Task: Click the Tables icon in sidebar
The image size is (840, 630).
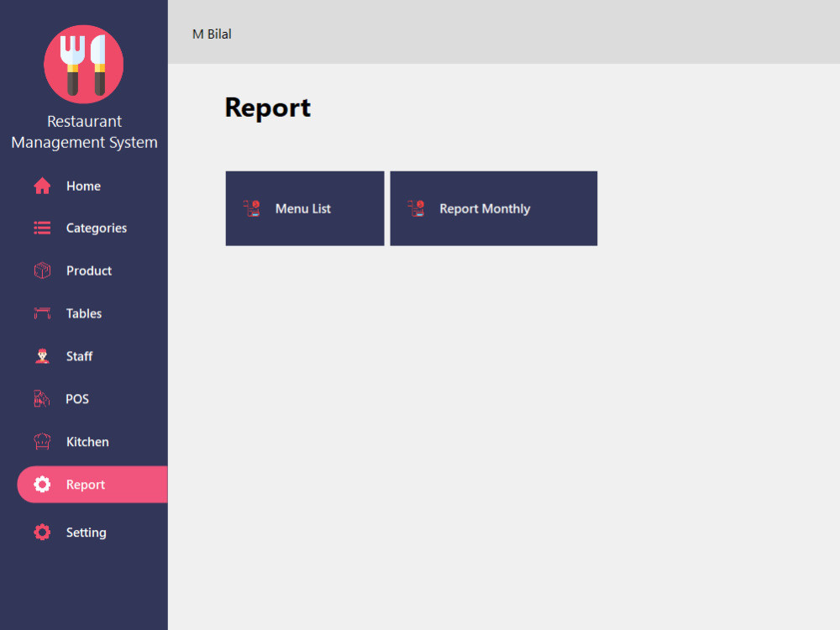Action: (42, 313)
